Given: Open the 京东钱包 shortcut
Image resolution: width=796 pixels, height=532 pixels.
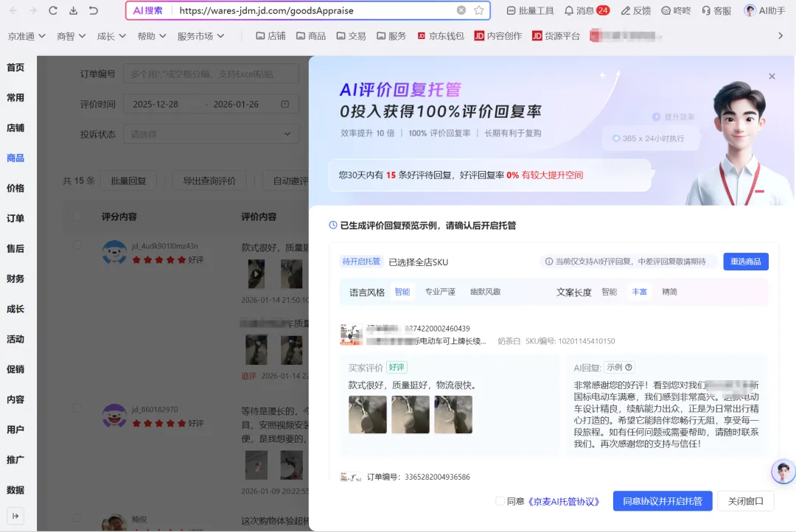Looking at the screenshot, I should pyautogui.click(x=441, y=35).
